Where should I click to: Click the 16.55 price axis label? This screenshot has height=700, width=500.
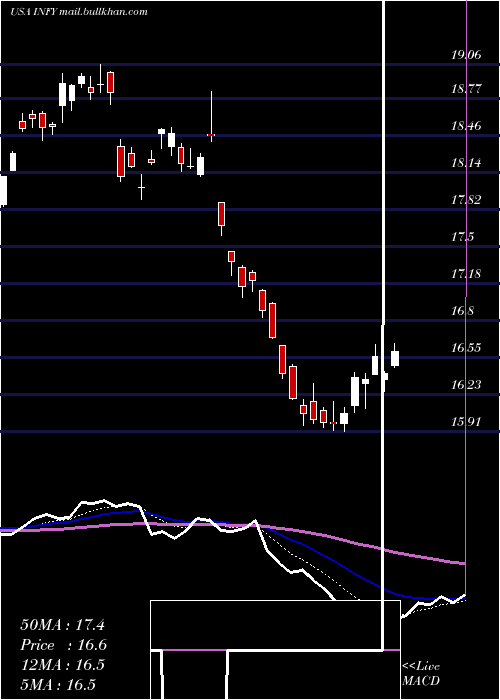pyautogui.click(x=466, y=348)
